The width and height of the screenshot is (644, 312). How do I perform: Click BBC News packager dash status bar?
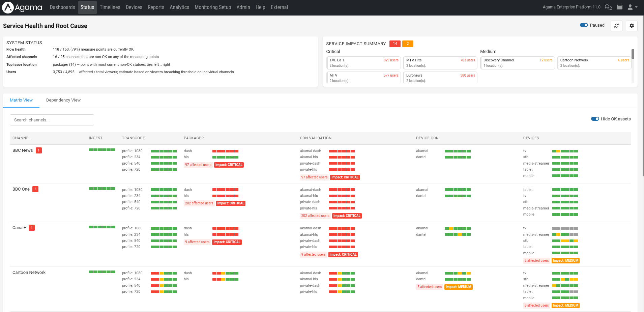click(x=225, y=151)
